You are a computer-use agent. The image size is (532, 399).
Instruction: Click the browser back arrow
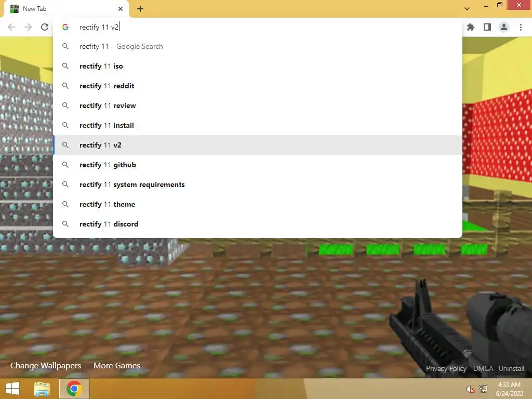11,27
